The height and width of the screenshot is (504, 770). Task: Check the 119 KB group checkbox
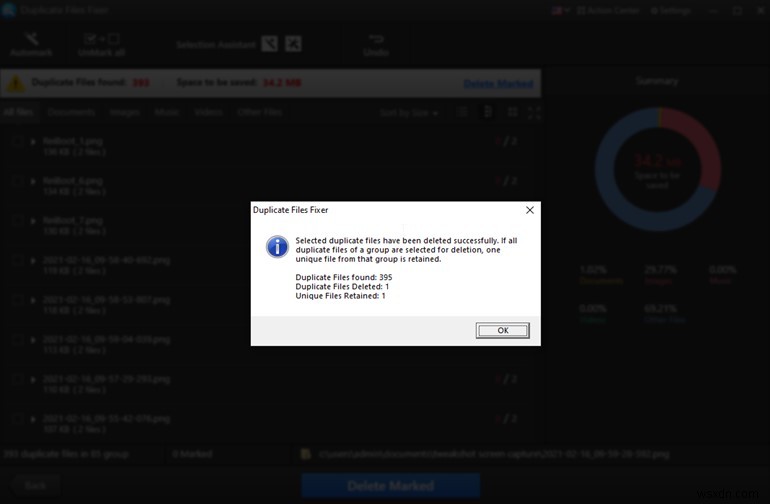point(17,260)
